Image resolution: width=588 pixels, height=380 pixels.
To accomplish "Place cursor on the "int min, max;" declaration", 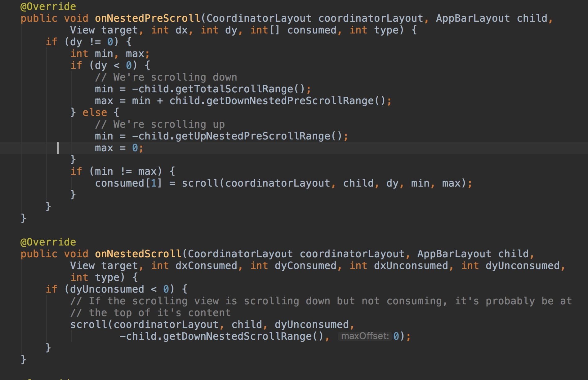I will 110,54.
